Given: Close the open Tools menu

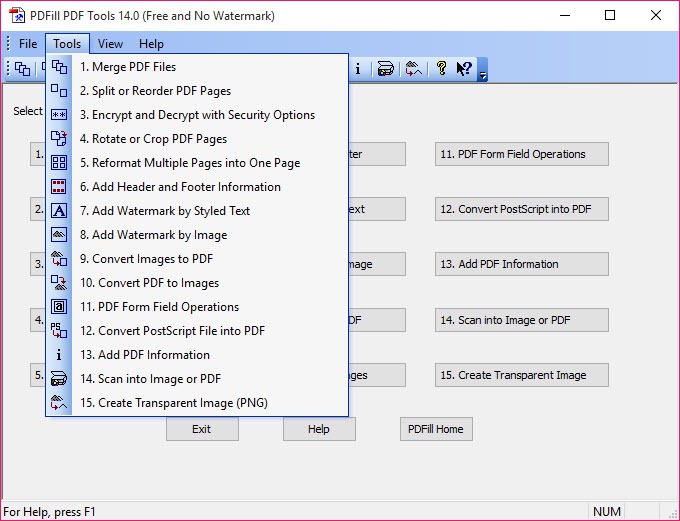Looking at the screenshot, I should (x=67, y=44).
